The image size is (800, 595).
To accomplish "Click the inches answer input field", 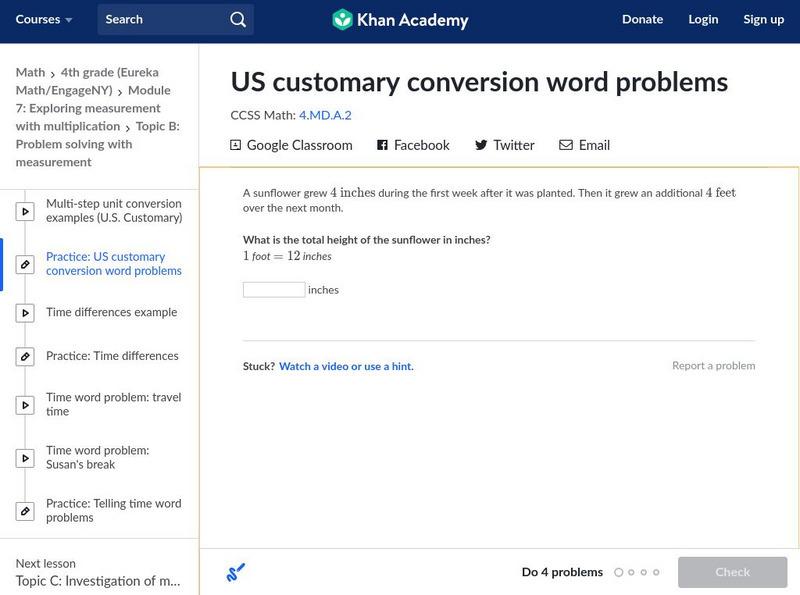I will (x=274, y=290).
